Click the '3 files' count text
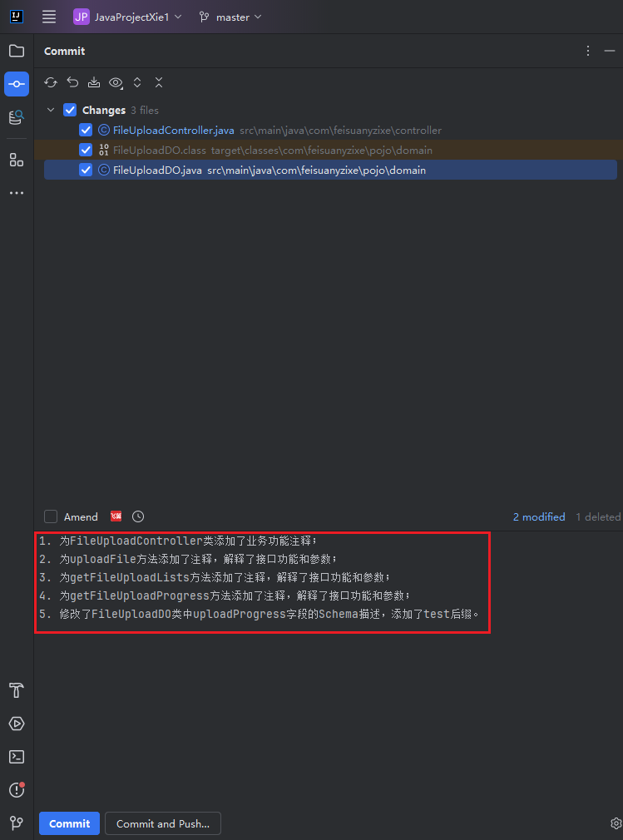The image size is (623, 840). click(145, 111)
